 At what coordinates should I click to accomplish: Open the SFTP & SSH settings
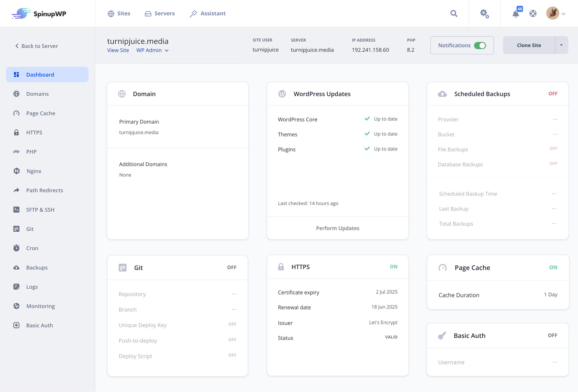pyautogui.click(x=40, y=209)
